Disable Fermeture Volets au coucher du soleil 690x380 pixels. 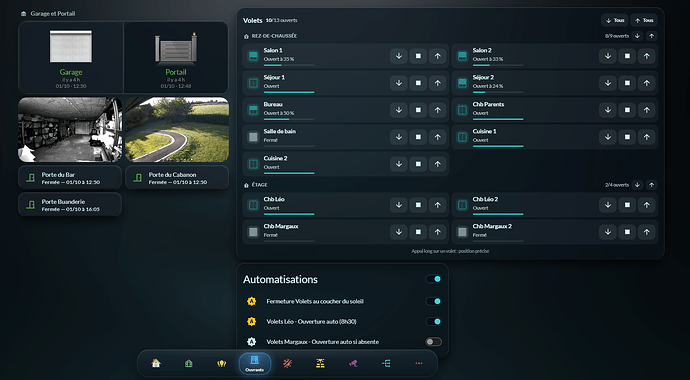(433, 301)
